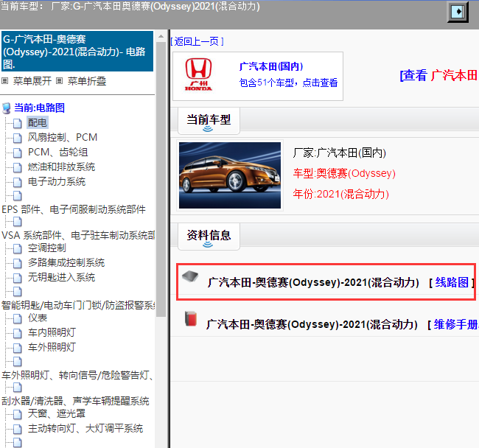
Task: Click the 当前:电路图 tree root
Action: (39, 108)
